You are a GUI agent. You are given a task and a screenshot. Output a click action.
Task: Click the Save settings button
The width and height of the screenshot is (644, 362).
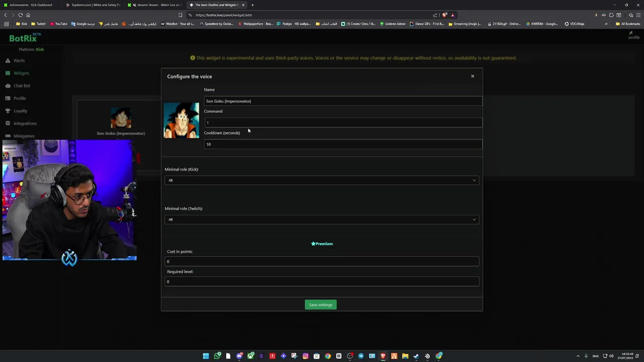320,305
